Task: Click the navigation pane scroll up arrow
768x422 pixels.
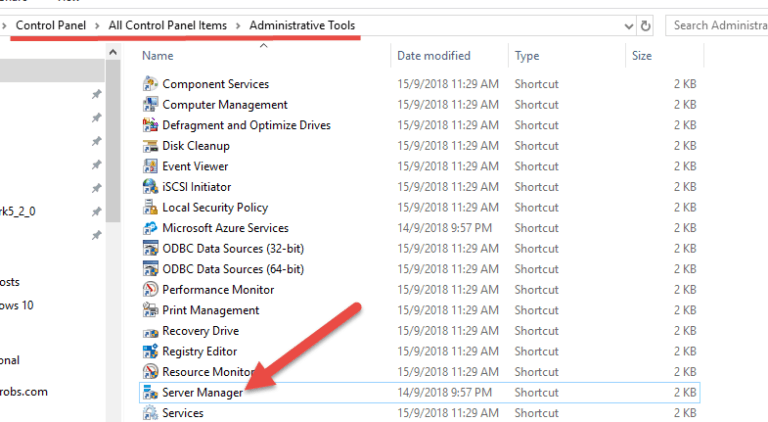Action: [113, 52]
